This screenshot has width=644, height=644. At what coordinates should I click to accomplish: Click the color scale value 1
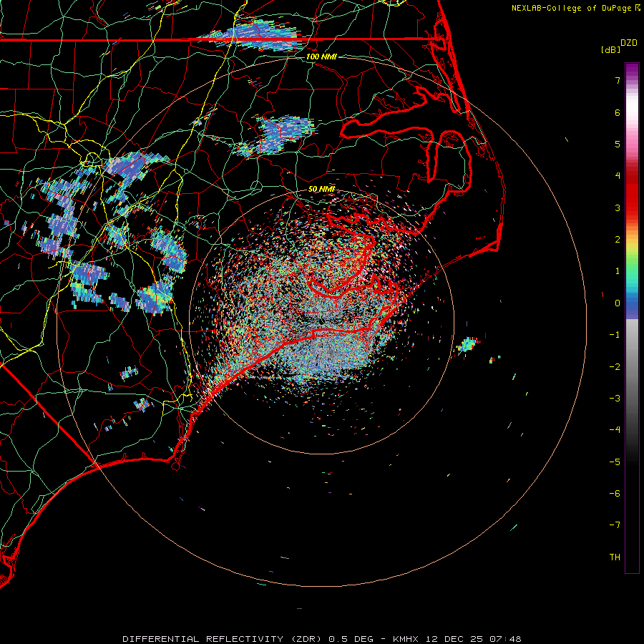[x=618, y=271]
